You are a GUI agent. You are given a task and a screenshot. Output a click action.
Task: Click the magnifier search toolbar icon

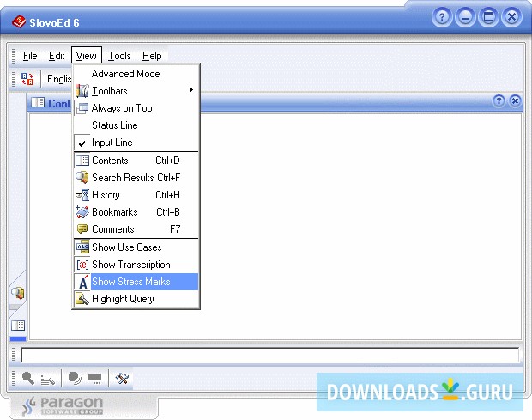coord(28,378)
